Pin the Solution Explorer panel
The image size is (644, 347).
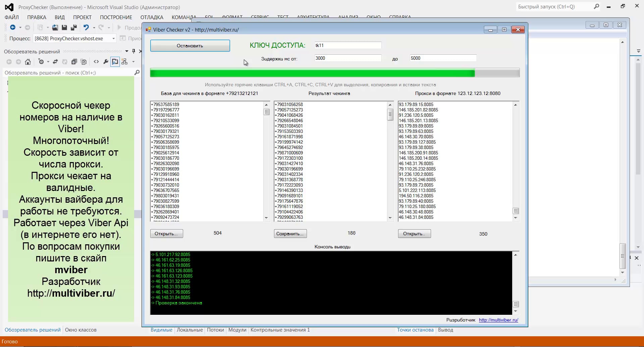pyautogui.click(x=133, y=51)
